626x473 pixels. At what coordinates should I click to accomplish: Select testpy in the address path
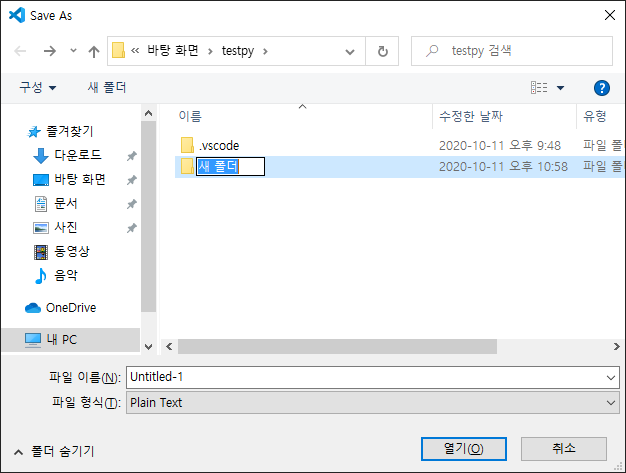pos(238,51)
